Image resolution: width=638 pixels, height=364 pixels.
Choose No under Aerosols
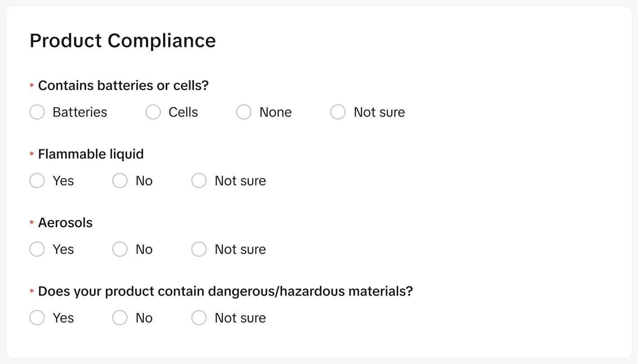(120, 249)
